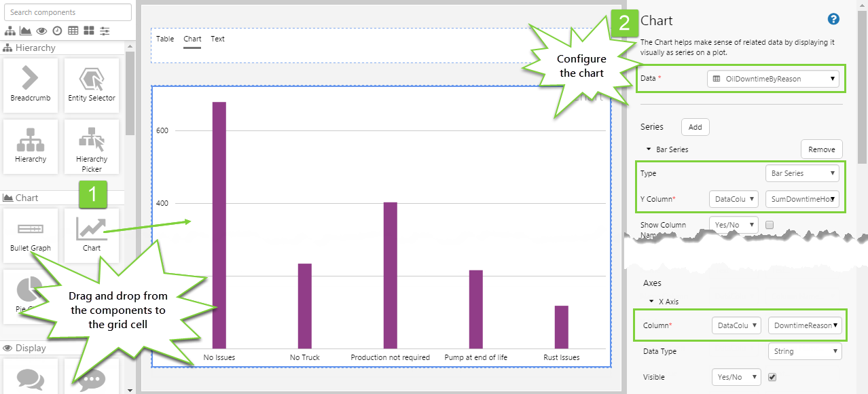The width and height of the screenshot is (868, 394).
Task: Click the Remove series button
Action: (822, 149)
